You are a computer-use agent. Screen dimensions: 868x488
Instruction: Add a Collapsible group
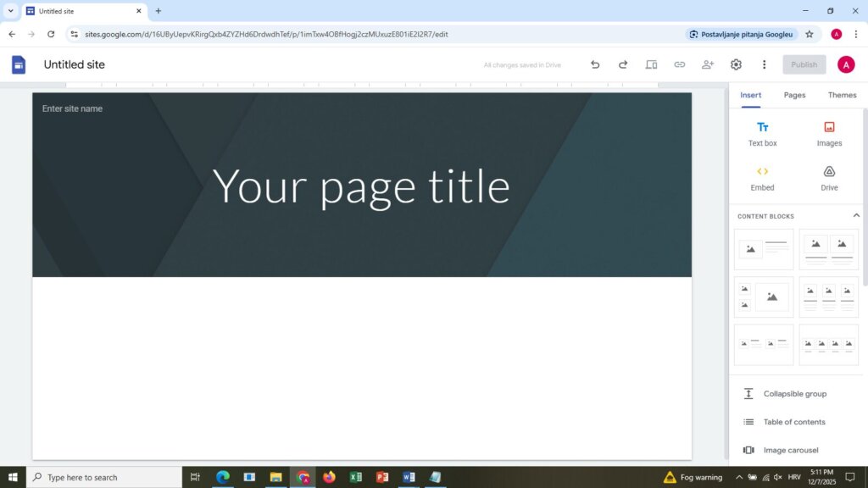(794, 394)
